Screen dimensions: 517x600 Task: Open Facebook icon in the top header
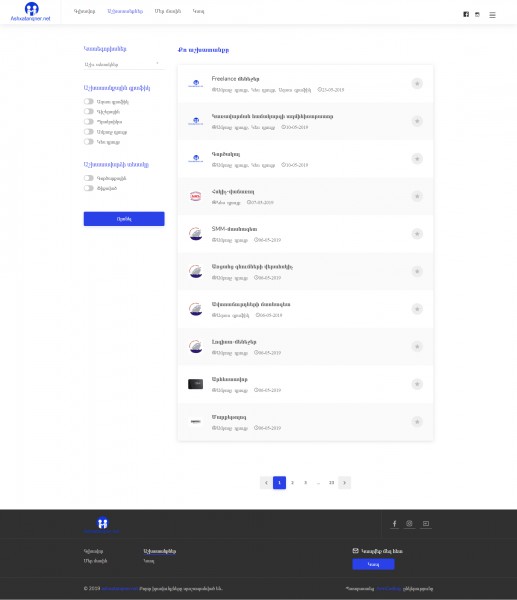click(466, 14)
